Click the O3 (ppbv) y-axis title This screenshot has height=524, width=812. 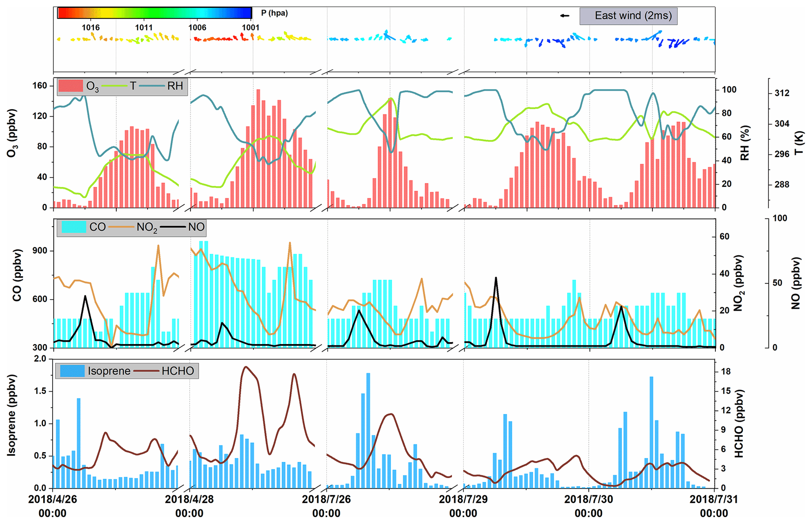(12, 134)
